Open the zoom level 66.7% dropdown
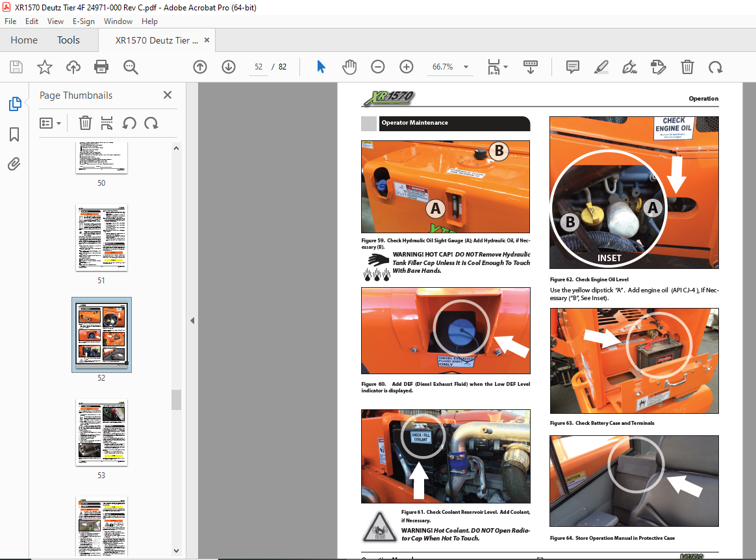 (x=466, y=67)
